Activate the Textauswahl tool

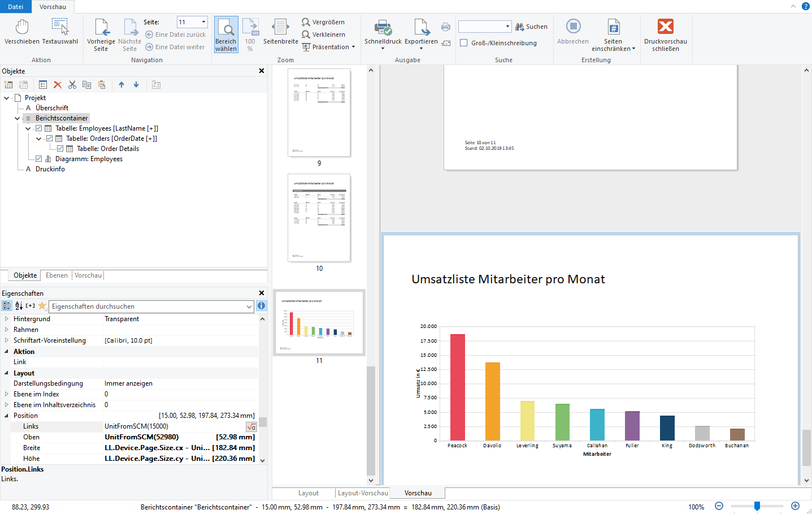pyautogui.click(x=60, y=32)
